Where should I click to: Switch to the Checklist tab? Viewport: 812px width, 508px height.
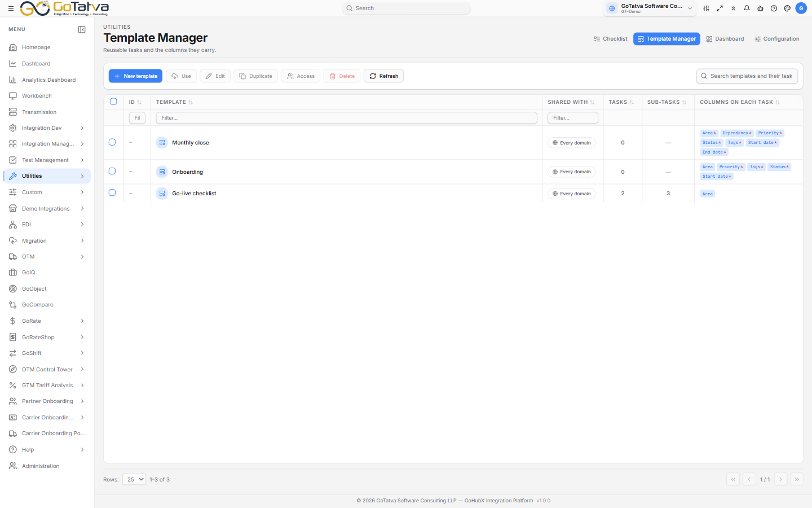610,39
